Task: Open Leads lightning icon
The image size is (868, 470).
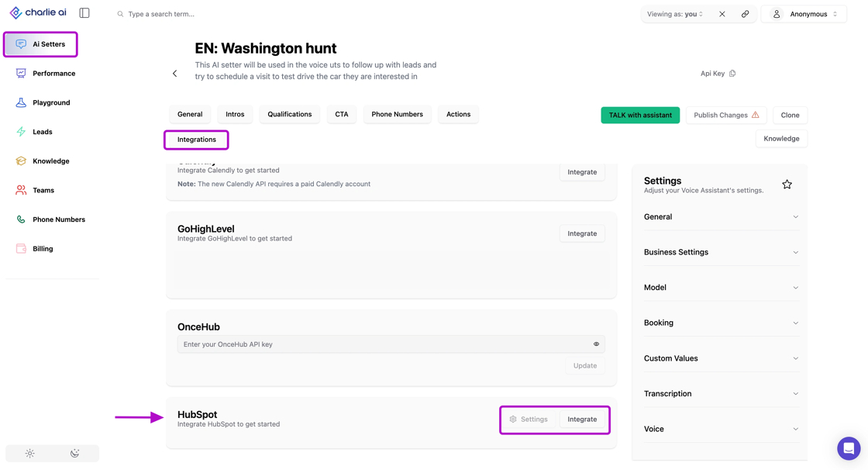Action: coord(21,132)
